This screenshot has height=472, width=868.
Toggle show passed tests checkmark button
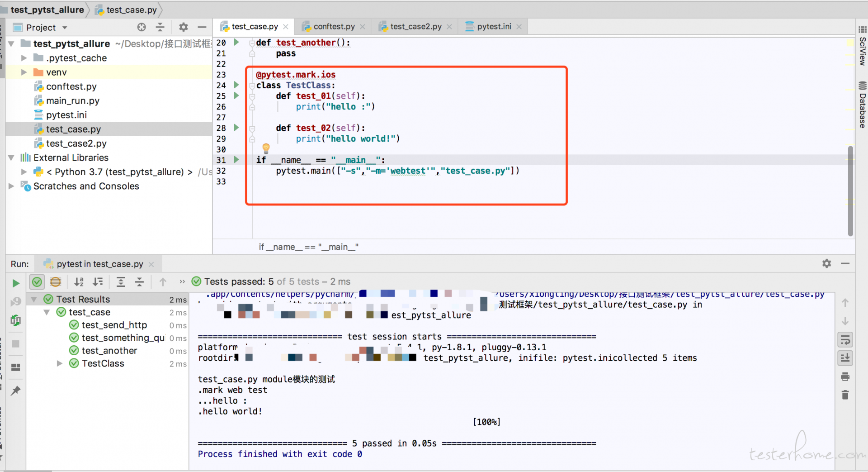pyautogui.click(x=37, y=282)
